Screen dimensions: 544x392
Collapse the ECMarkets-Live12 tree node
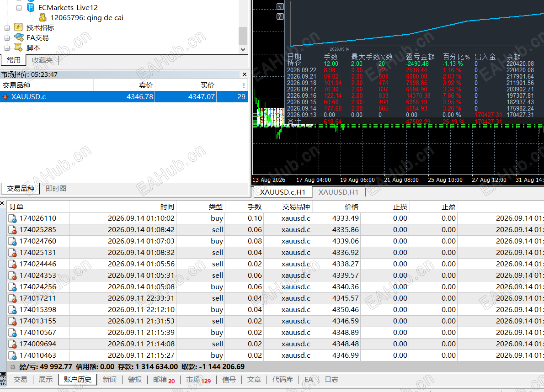coord(19,8)
